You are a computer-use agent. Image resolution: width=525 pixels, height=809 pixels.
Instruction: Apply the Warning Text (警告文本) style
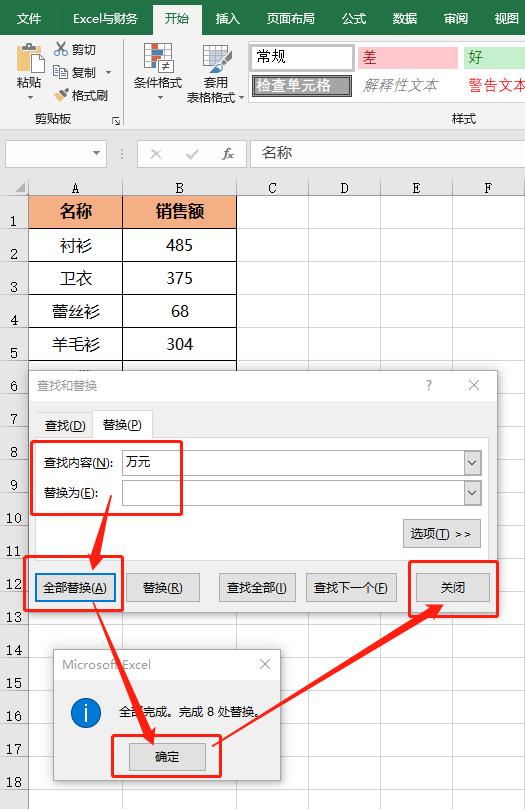point(496,85)
